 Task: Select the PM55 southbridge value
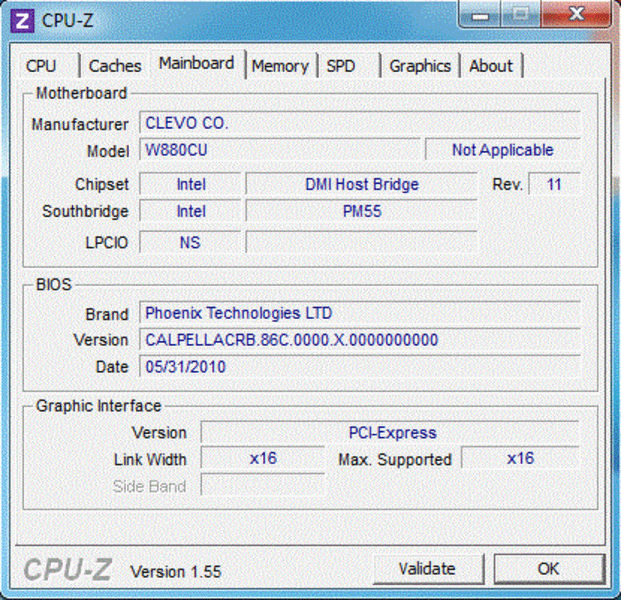pos(361,211)
